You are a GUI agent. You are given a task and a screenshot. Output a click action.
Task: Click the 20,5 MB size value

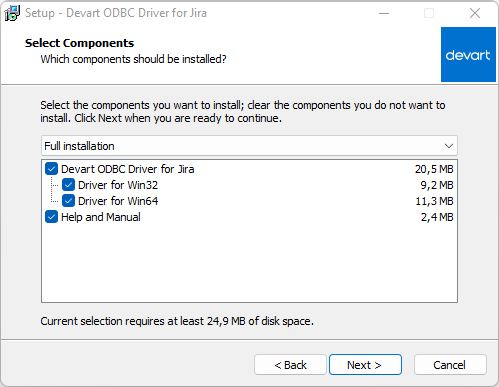click(x=434, y=169)
